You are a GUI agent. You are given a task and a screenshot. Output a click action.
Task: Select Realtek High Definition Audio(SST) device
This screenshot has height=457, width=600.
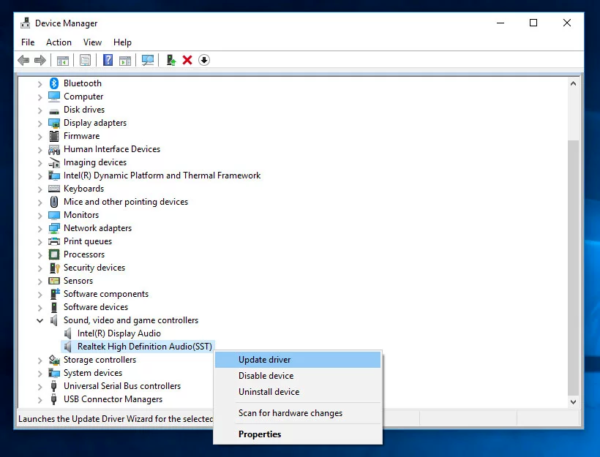[x=145, y=346]
